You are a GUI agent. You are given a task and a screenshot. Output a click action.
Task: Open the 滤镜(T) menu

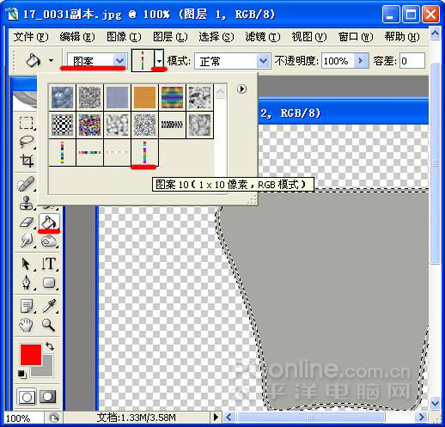(x=263, y=36)
